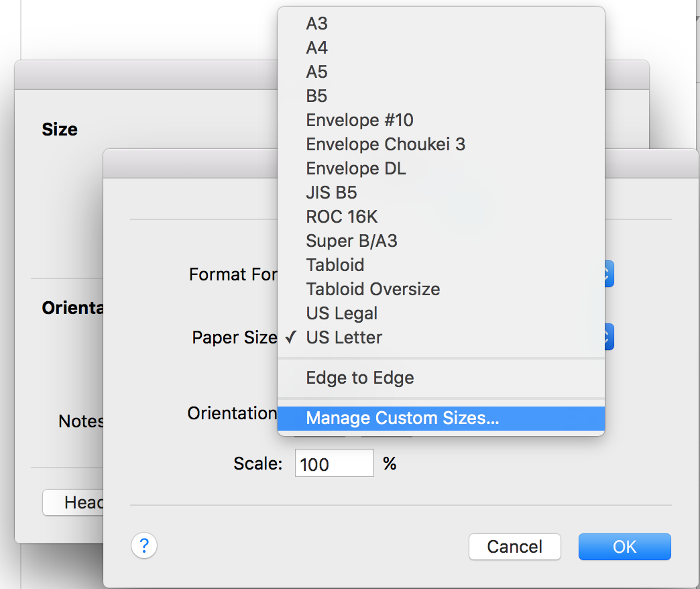
Task: Pick US Legal paper size
Action: (x=342, y=313)
